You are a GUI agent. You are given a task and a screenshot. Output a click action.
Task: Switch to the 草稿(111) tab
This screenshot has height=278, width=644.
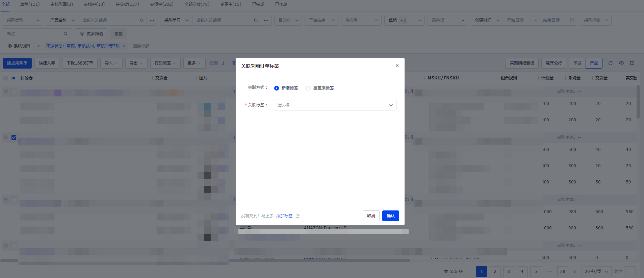30,4
